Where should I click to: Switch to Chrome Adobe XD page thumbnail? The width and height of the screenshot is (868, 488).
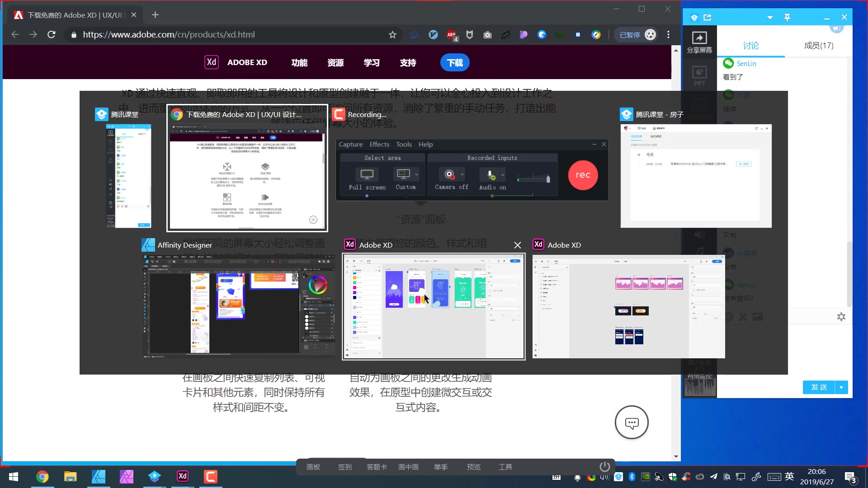247,175
